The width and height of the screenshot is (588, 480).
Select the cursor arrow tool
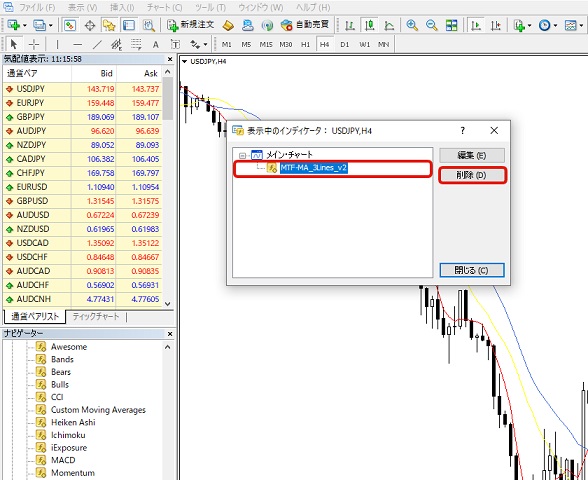(x=14, y=44)
